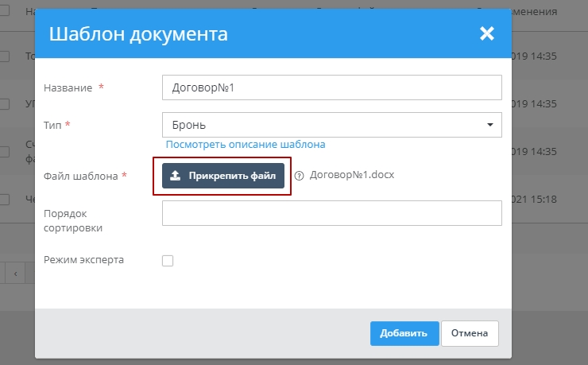The width and height of the screenshot is (588, 365).
Task: Enable the Режим эксперта checkbox
Action: coord(168,260)
